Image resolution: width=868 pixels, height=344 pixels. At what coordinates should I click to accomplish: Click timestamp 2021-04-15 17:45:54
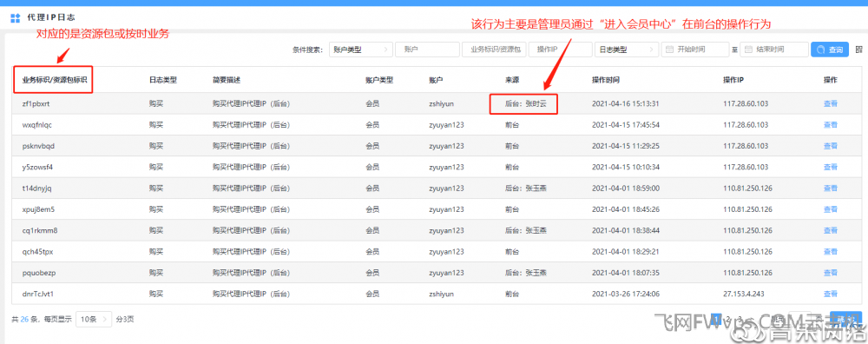coord(626,124)
